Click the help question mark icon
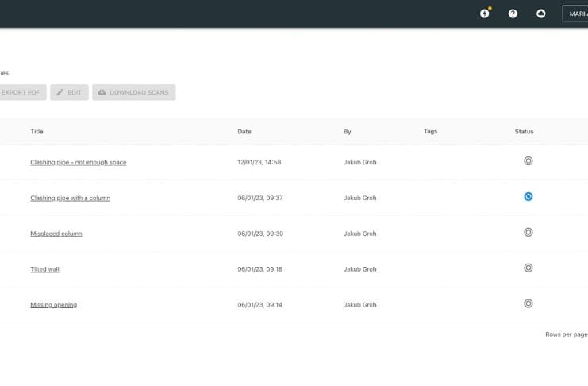Screen dimensions: 588x386 coord(513,14)
